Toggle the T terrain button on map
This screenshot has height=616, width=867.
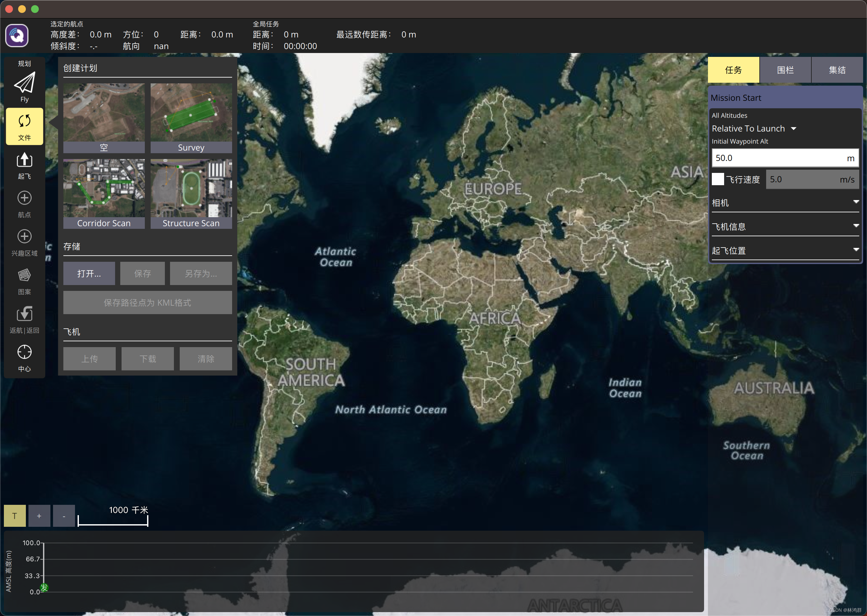click(15, 516)
